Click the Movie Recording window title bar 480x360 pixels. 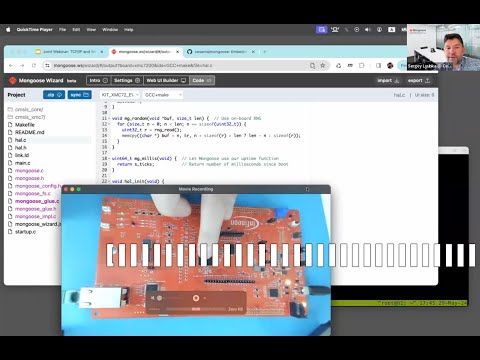[196, 189]
